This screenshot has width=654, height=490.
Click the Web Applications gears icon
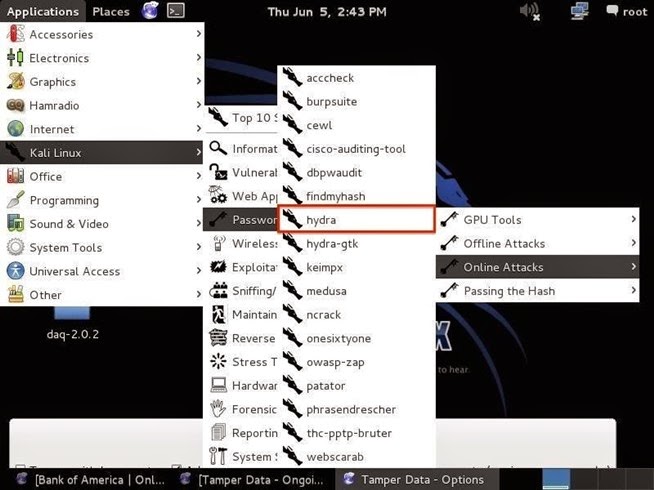tap(218, 196)
